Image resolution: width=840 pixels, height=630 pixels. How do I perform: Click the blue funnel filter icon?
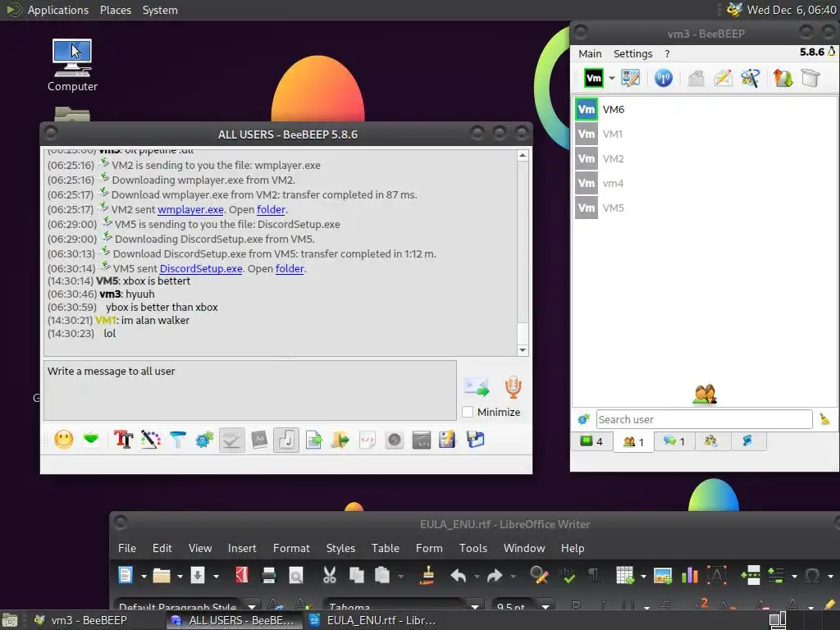(177, 440)
